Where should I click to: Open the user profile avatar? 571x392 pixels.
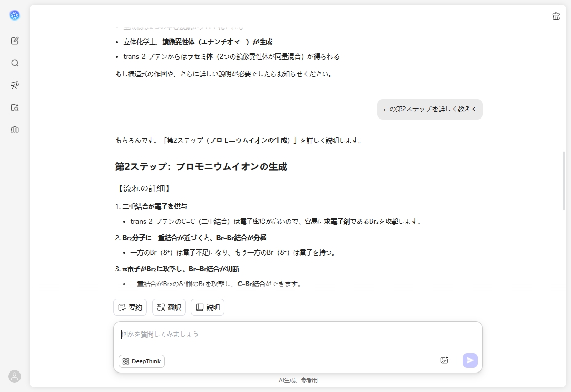(14, 376)
